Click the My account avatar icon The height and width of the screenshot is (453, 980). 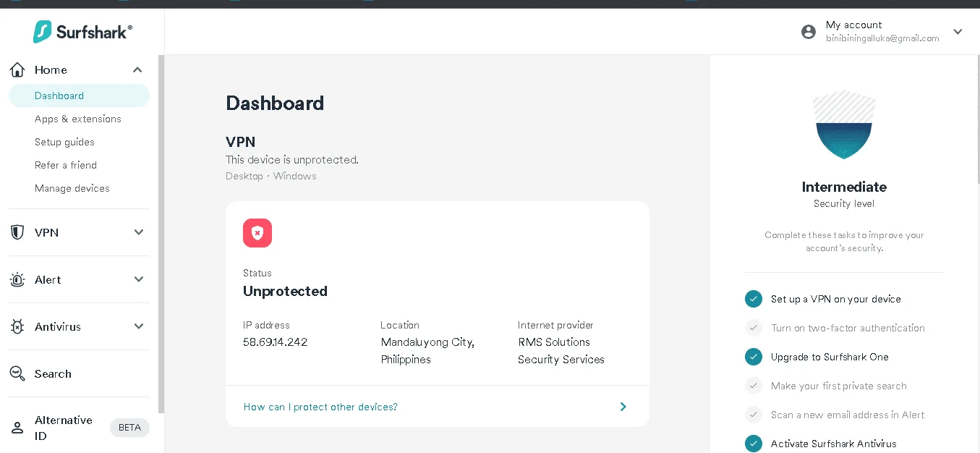tap(809, 32)
